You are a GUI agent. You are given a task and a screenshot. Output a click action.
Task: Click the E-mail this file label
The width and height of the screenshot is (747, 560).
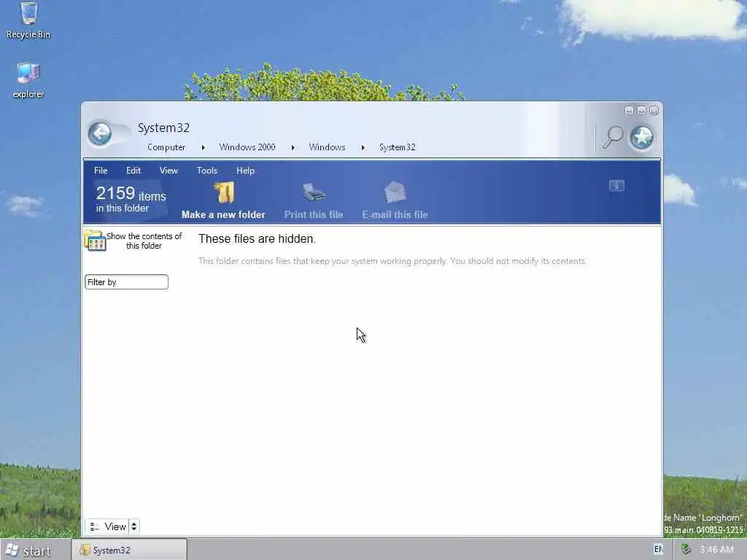[395, 215]
